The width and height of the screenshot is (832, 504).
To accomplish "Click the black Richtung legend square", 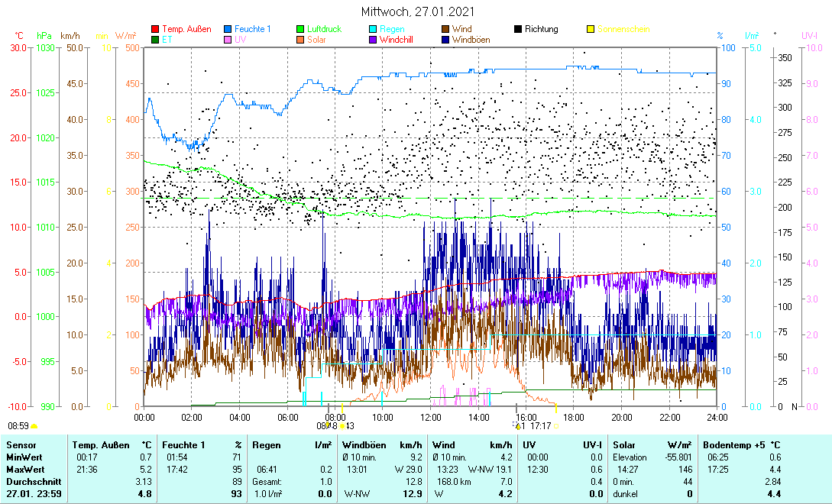I will coord(518,30).
